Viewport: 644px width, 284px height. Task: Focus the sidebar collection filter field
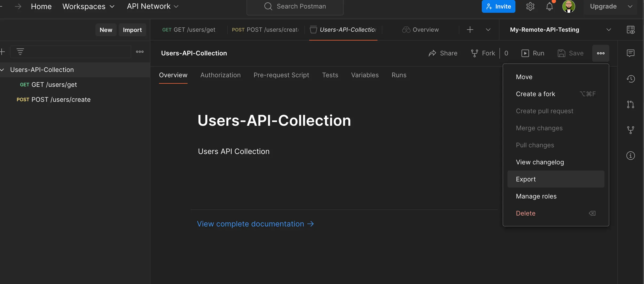71,52
